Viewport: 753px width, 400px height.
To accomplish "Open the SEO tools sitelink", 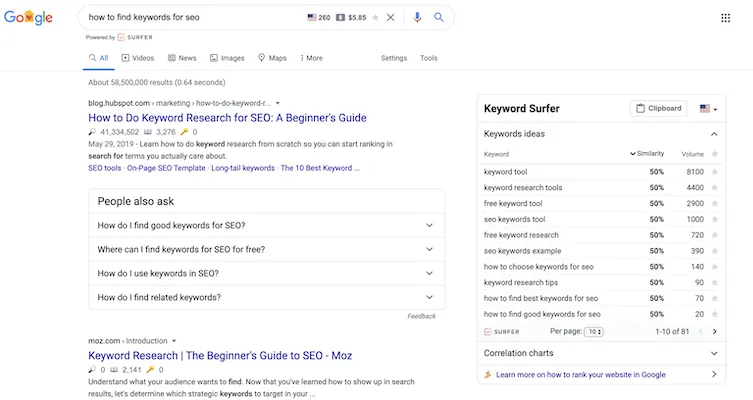I will pyautogui.click(x=105, y=168).
